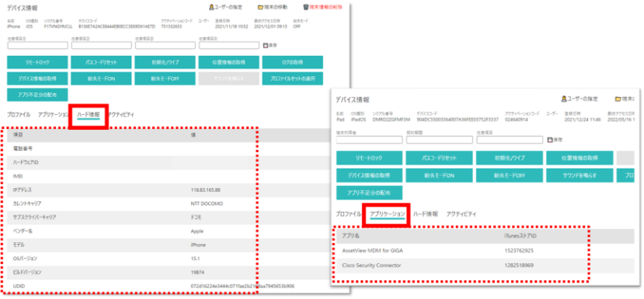644x299 pixels.
Task: Click the first optional item input field
Action: coord(37,45)
